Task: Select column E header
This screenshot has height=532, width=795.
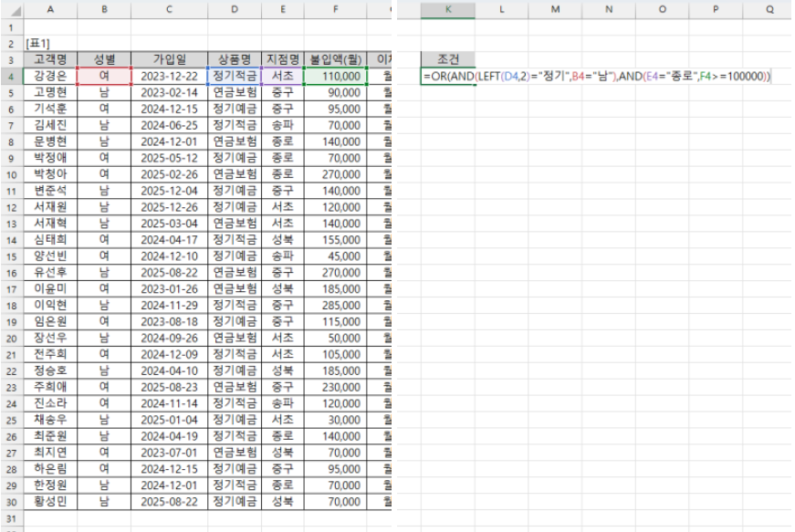Action: tap(282, 10)
